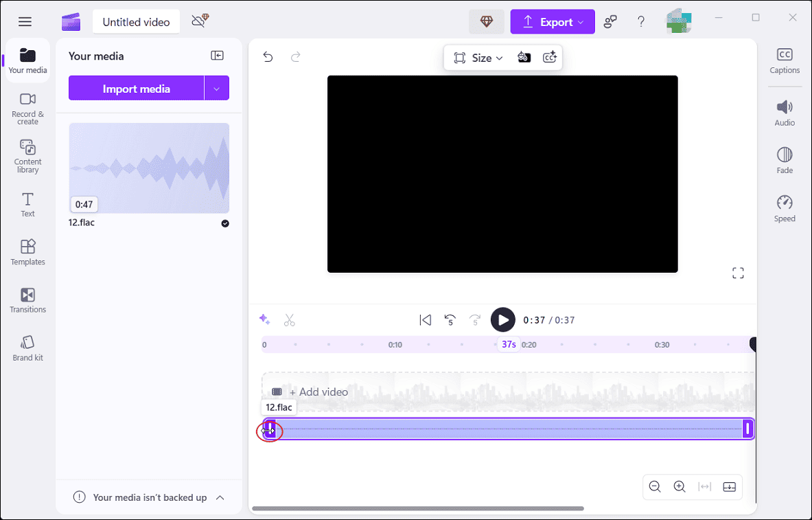Click the left trim handle of audio clip
Image resolution: width=812 pixels, height=520 pixels.
269,429
